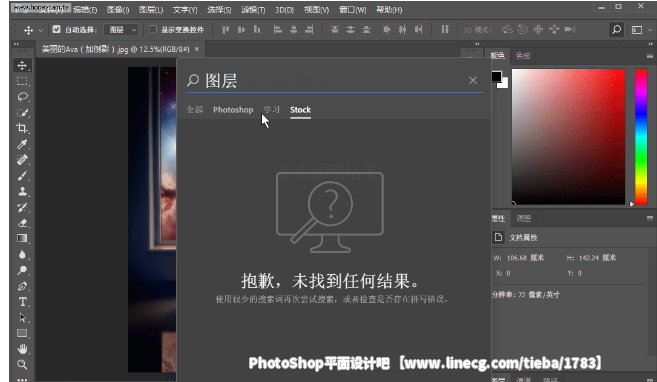Screen dimensions: 657x382
Task: Expand the toolbox with the double-arrow
Action: pyautogui.click(x=17, y=44)
